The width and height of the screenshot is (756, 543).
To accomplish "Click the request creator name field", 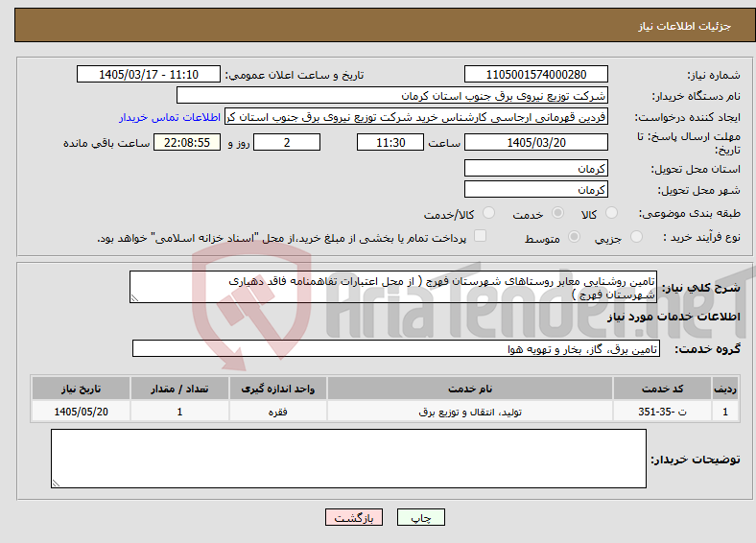I will click(416, 117).
